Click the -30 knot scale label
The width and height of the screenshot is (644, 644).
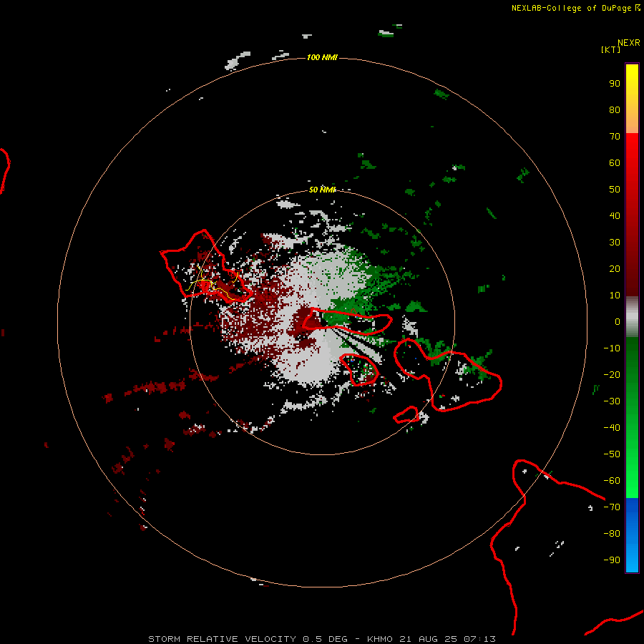pos(612,401)
